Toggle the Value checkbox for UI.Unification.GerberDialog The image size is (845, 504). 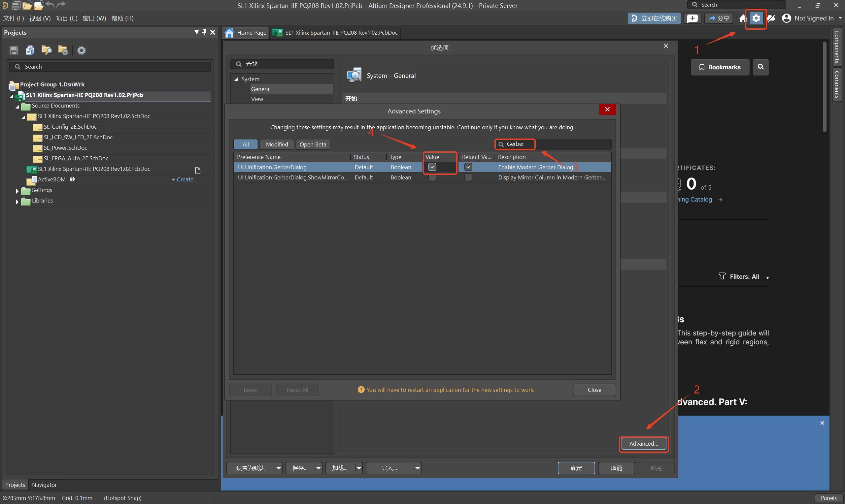click(432, 167)
